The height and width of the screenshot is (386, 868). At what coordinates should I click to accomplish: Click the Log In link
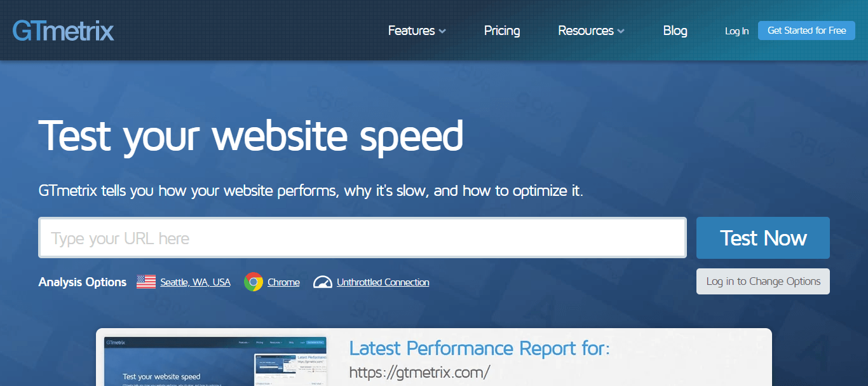[736, 31]
